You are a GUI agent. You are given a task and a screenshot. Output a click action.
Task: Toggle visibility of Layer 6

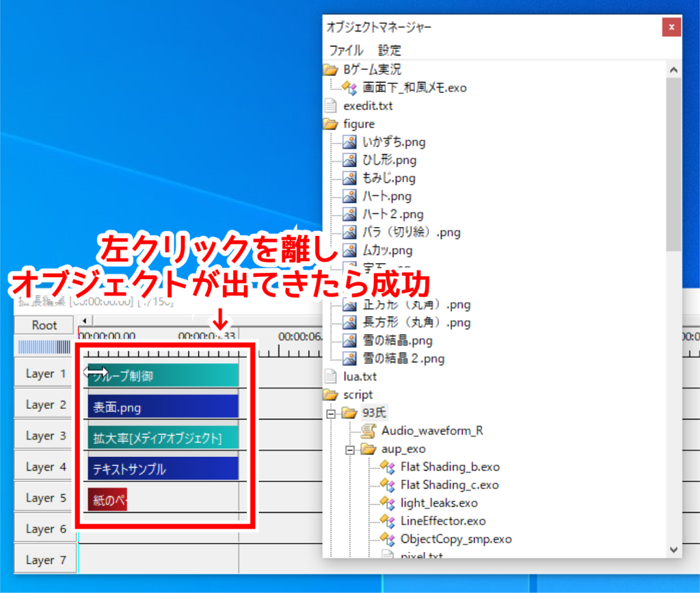(x=44, y=529)
